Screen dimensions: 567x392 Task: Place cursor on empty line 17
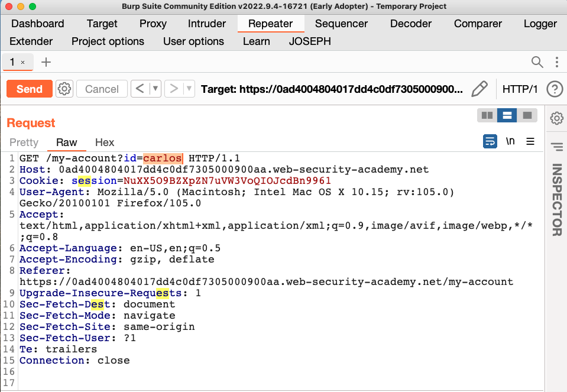click(x=281, y=383)
